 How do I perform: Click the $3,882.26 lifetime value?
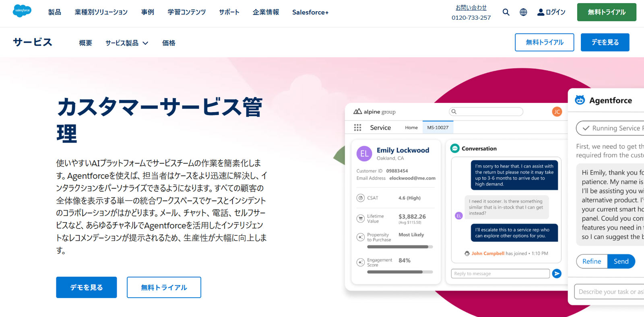click(412, 216)
